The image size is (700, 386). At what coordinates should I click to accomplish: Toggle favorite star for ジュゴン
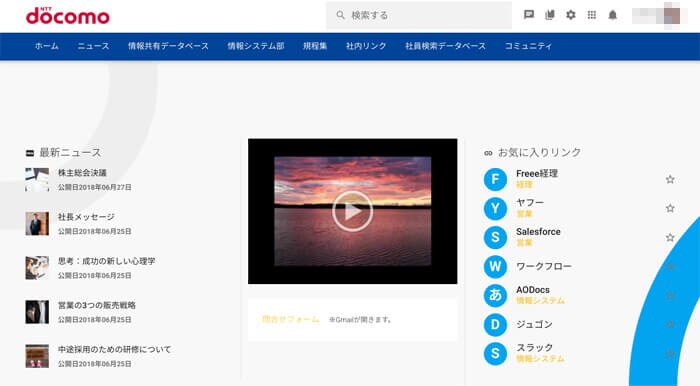[x=670, y=324]
